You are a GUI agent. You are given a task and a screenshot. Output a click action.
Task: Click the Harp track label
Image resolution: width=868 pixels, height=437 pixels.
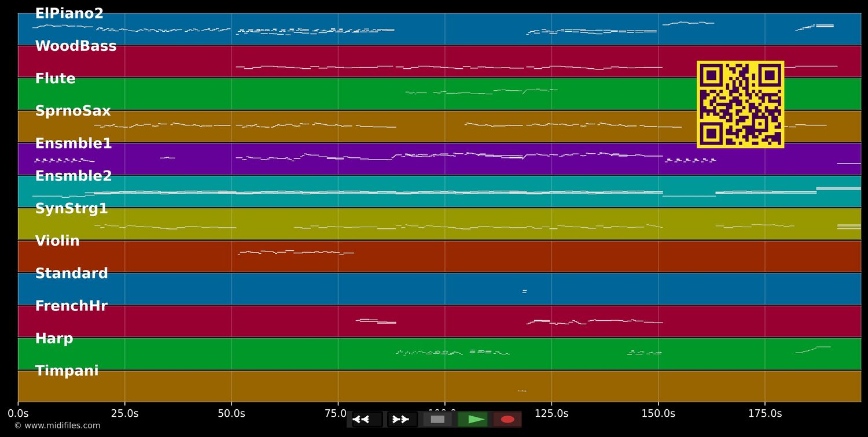click(x=54, y=339)
